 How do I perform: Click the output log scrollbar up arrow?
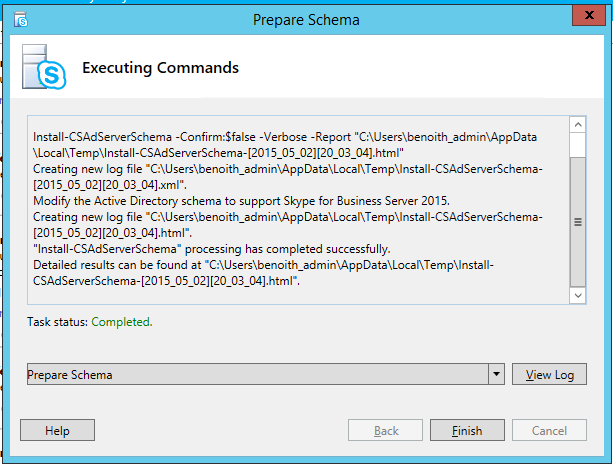pos(577,125)
